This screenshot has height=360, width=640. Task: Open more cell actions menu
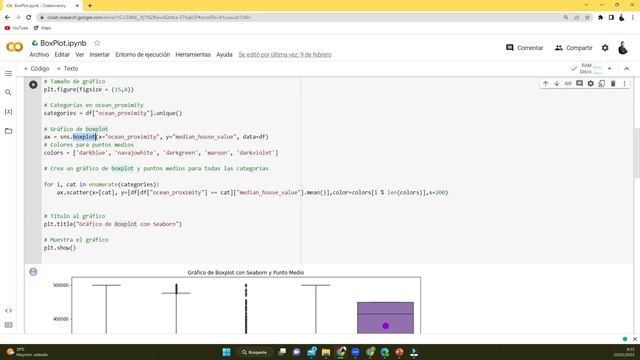click(x=624, y=83)
